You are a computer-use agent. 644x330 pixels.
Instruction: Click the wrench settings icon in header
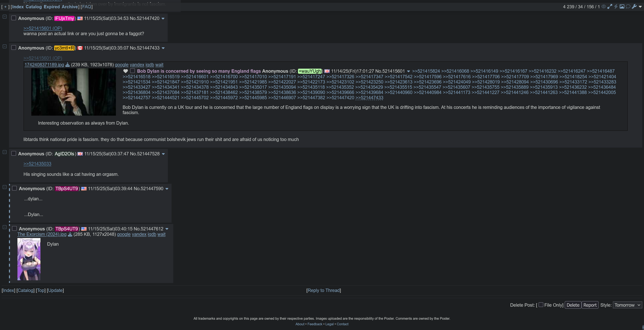[x=634, y=6]
